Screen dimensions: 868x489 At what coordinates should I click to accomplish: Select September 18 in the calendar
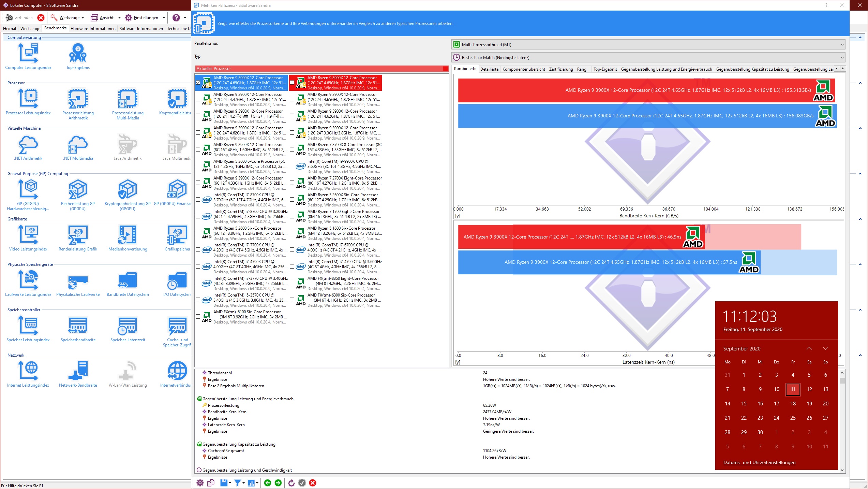coord(793,403)
